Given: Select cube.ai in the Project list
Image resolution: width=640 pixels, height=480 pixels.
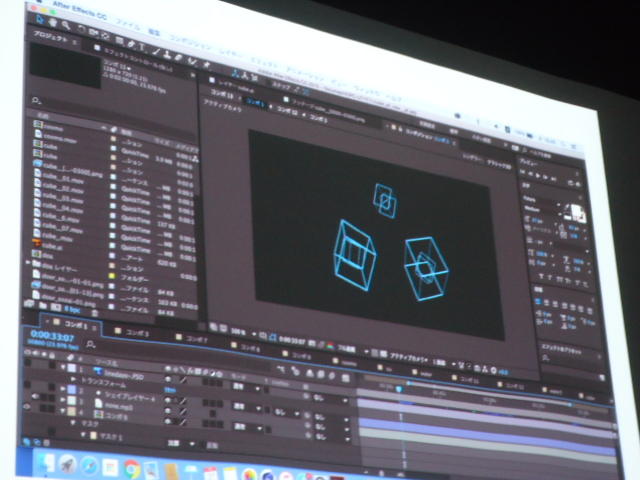Looking at the screenshot, I should point(52,246).
